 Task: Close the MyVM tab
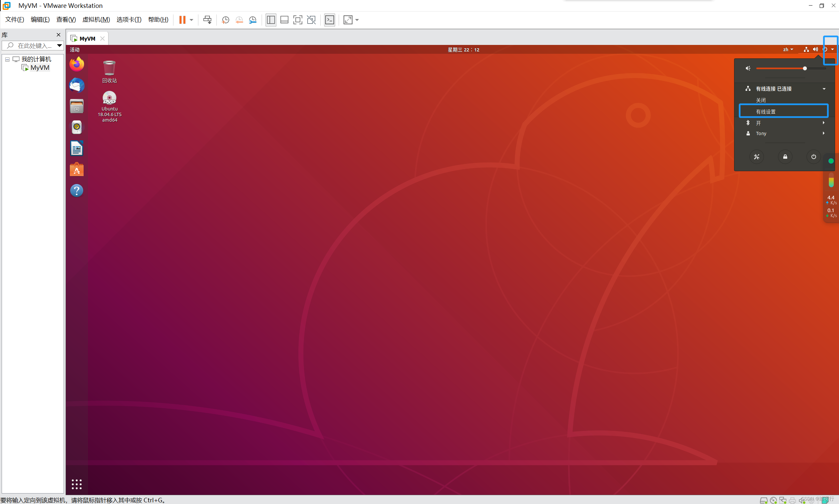click(102, 39)
